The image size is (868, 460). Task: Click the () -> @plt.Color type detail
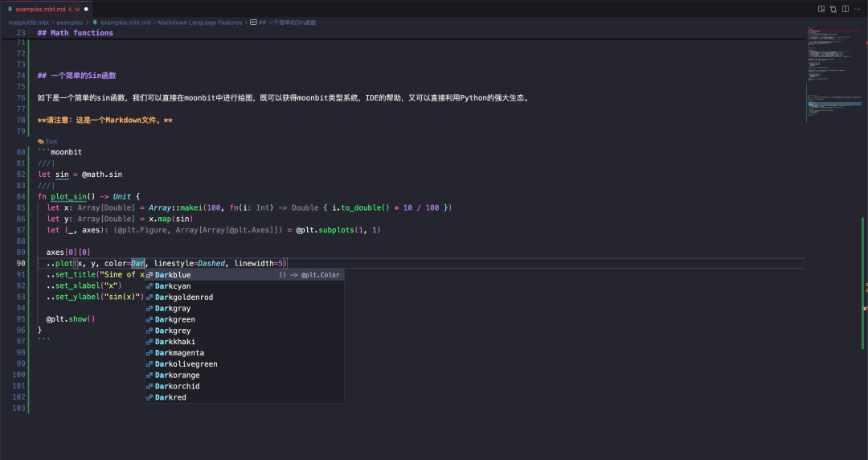[x=309, y=275]
